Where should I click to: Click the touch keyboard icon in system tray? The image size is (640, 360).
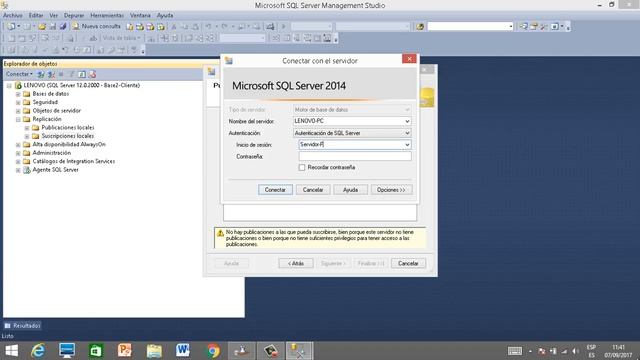pos(515,351)
